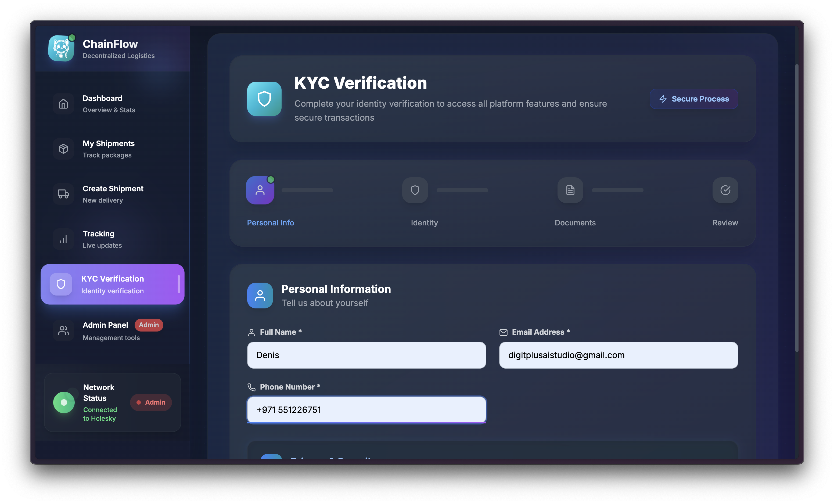The image size is (834, 504).
Task: Click the large KYC shield header icon
Action: pyautogui.click(x=264, y=99)
